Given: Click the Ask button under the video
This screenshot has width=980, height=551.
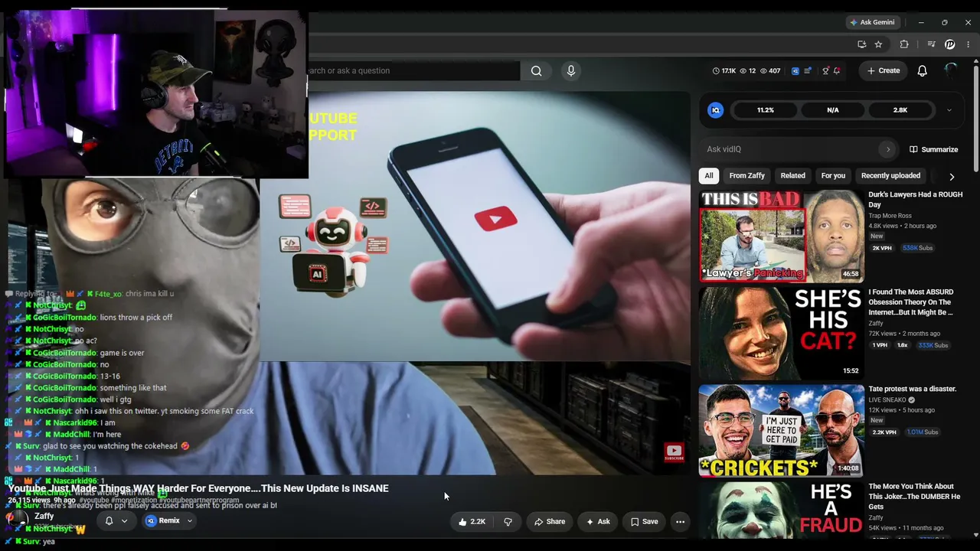Looking at the screenshot, I should [x=598, y=522].
